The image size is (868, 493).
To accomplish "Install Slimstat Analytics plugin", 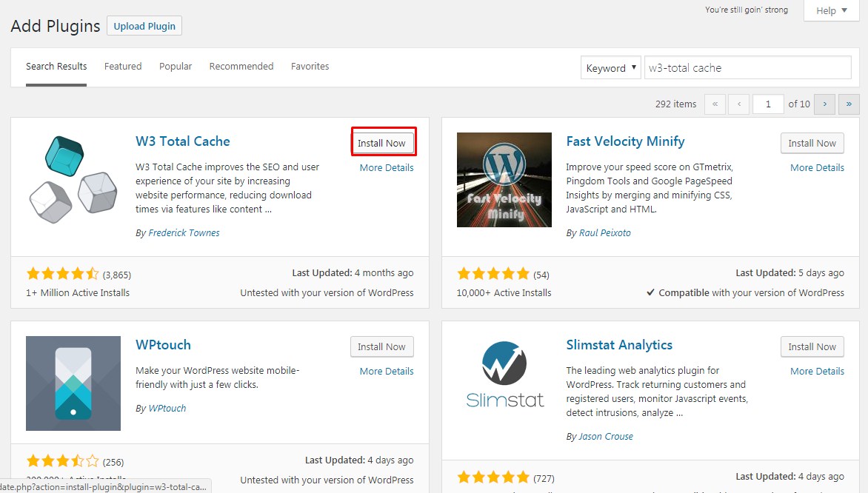I will [812, 347].
